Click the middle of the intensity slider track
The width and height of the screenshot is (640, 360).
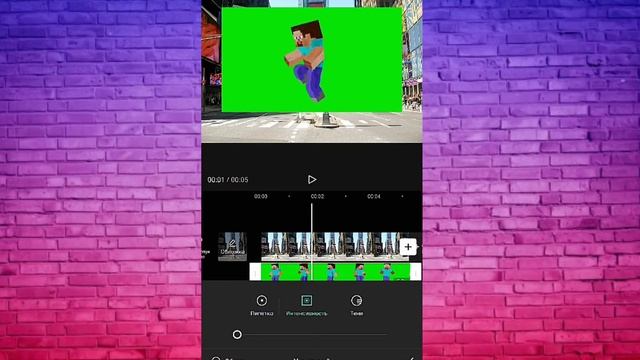pos(311,335)
